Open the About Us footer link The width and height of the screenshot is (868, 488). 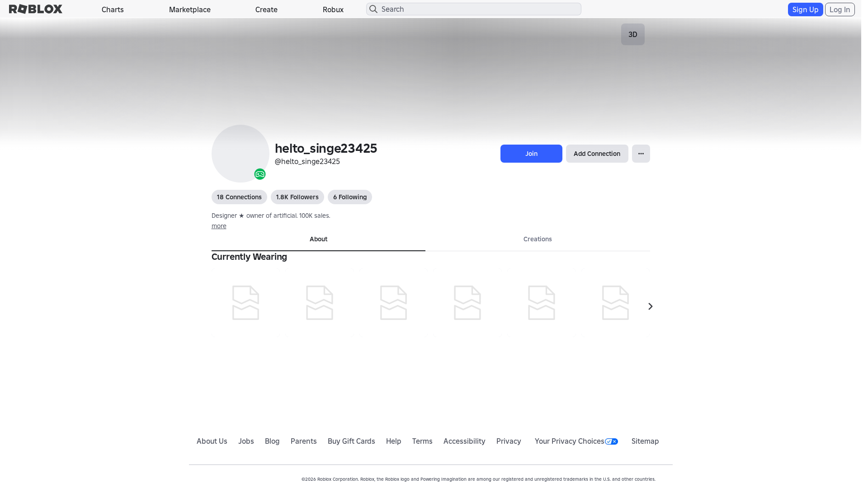point(212,441)
